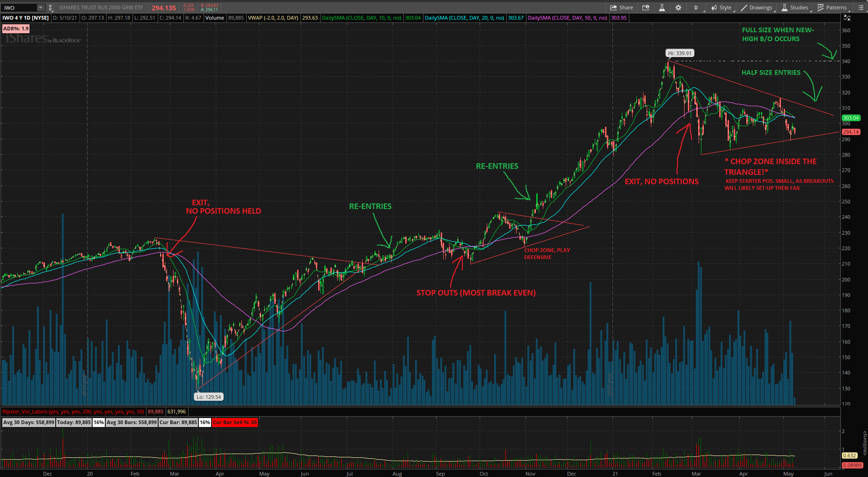Expand the D timeframe dropdown
This screenshot has width=868, height=477.
point(696,7)
